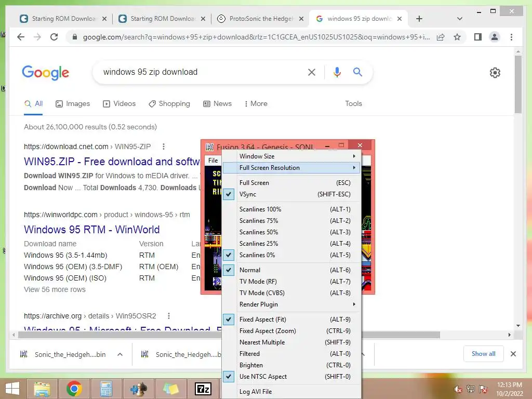Enable Scanlines 100%
The height and width of the screenshot is (399, 532).
pyautogui.click(x=291, y=209)
